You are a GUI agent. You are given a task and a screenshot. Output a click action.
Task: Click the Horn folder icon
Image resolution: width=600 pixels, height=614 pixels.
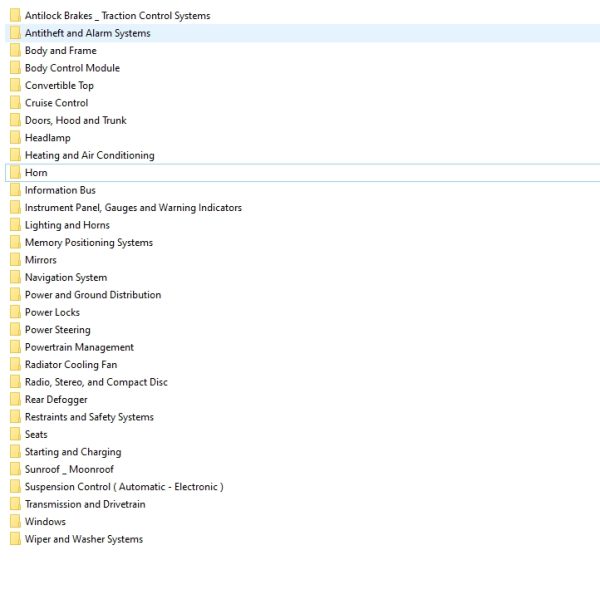tap(15, 173)
